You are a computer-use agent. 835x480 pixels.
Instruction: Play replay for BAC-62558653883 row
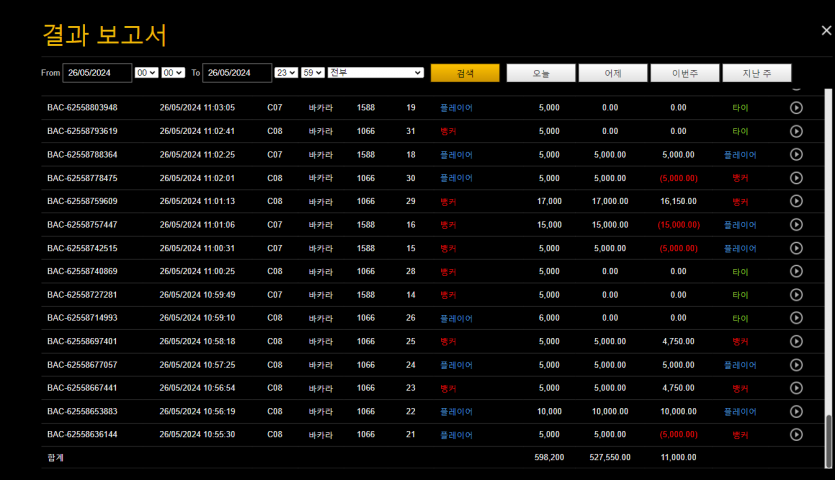coord(796,411)
